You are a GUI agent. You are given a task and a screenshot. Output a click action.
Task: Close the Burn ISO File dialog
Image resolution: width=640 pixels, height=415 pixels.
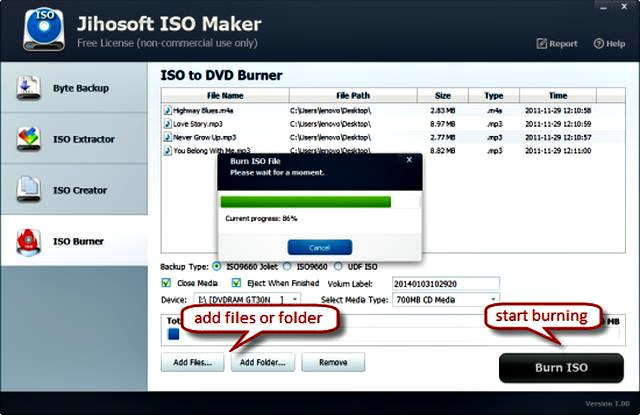[x=409, y=160]
